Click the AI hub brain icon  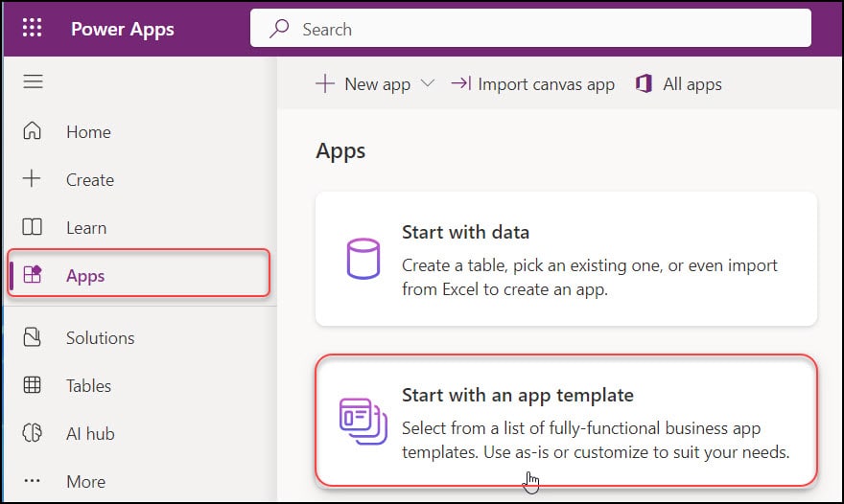pos(33,432)
